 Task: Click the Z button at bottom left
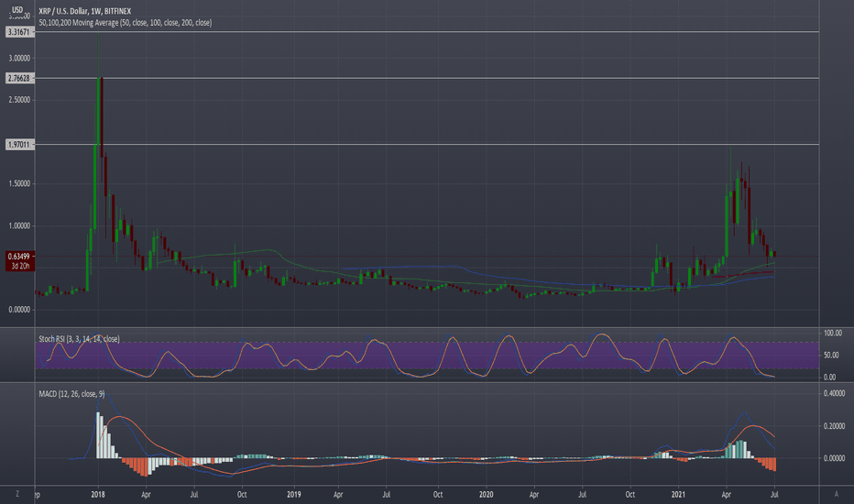coord(17,494)
